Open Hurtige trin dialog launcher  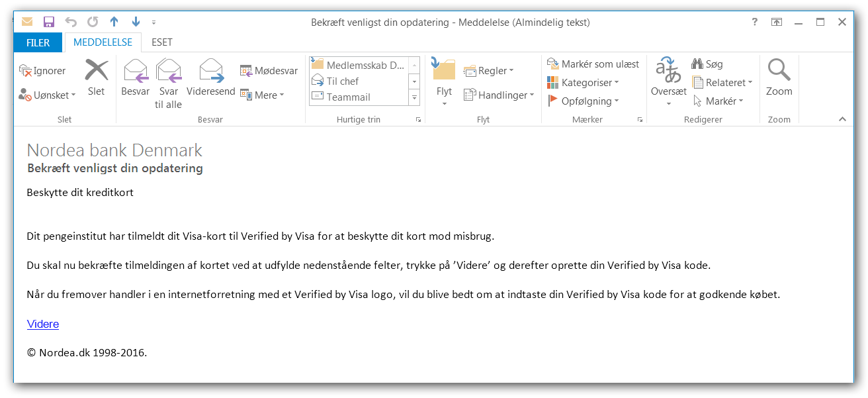click(x=418, y=120)
